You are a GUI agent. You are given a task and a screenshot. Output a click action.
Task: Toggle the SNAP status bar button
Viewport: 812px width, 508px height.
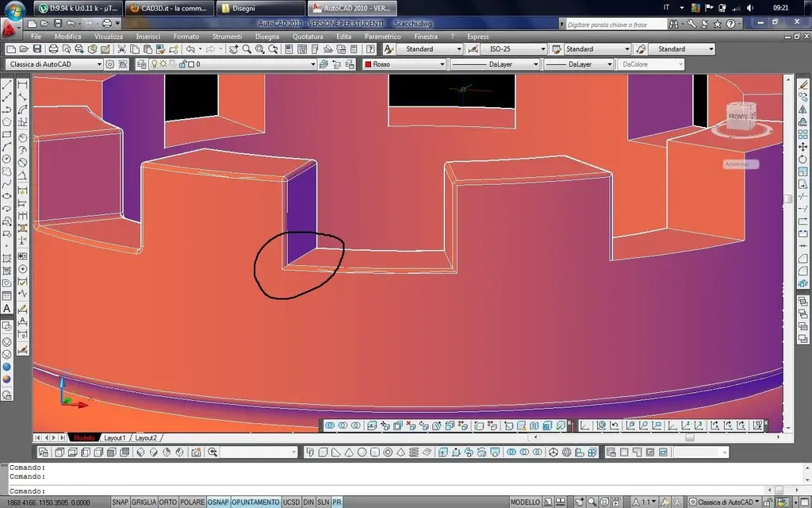[121, 502]
